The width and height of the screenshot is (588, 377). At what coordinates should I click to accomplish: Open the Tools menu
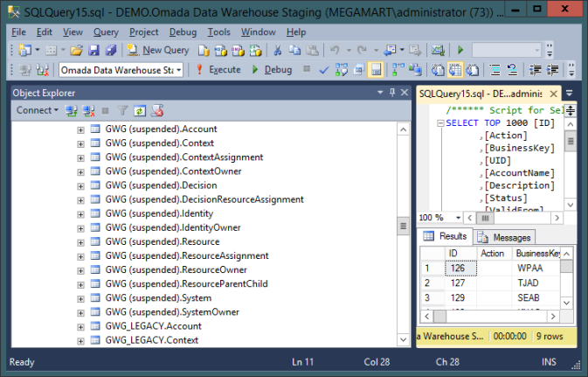(x=219, y=32)
